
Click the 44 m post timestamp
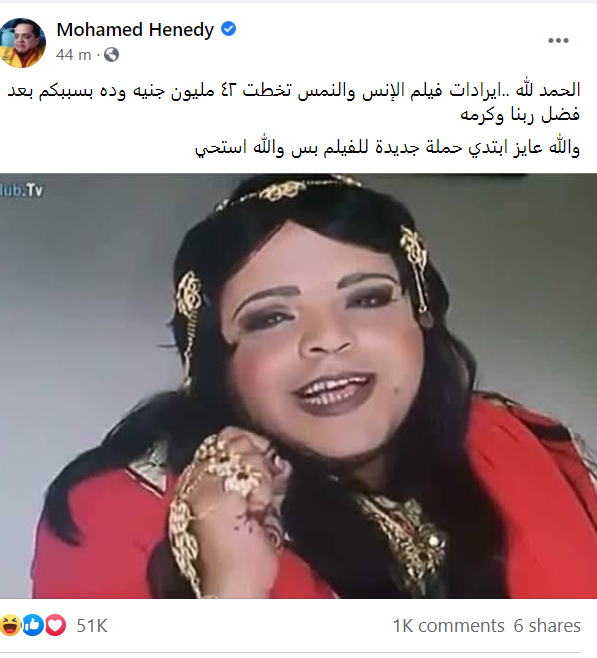click(73, 55)
